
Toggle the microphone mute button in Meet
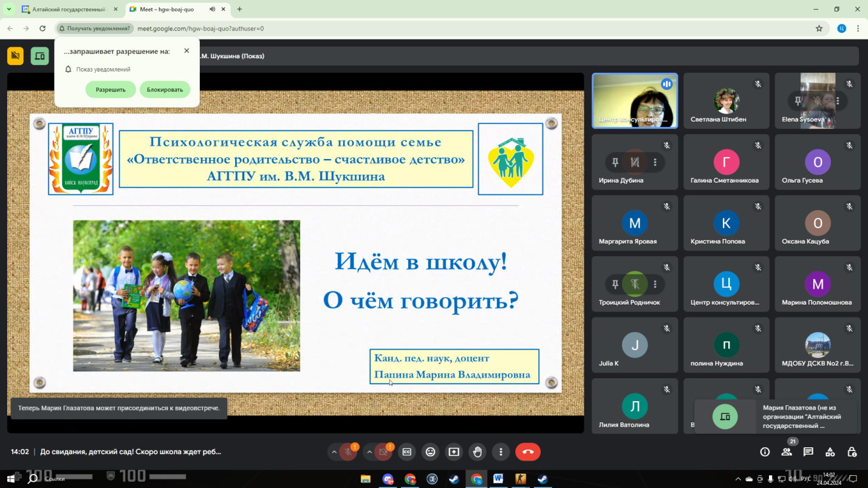point(348,452)
